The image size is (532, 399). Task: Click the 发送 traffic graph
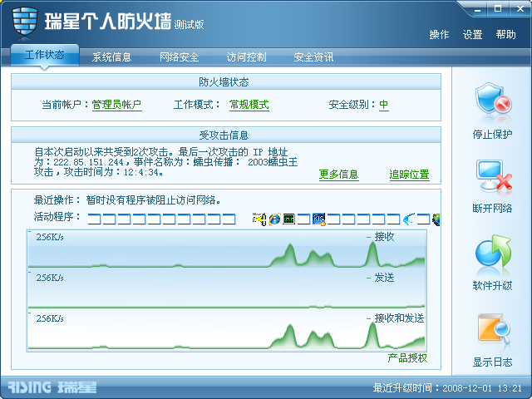(227, 290)
